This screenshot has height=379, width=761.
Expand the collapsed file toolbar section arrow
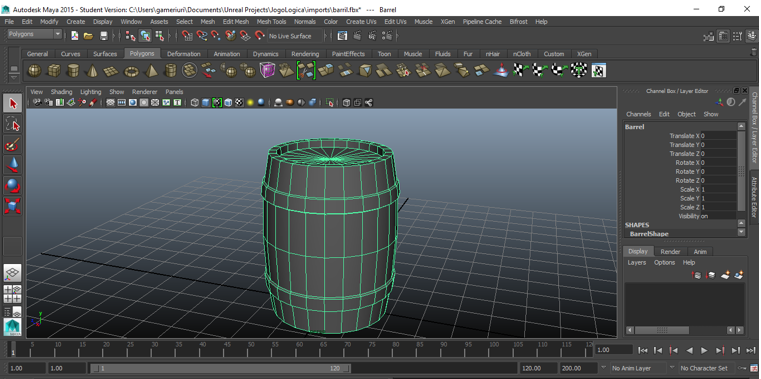(113, 36)
